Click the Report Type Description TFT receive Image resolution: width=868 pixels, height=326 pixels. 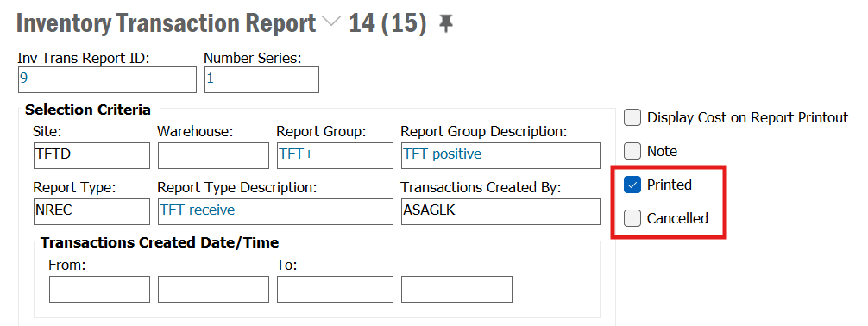[x=275, y=211]
